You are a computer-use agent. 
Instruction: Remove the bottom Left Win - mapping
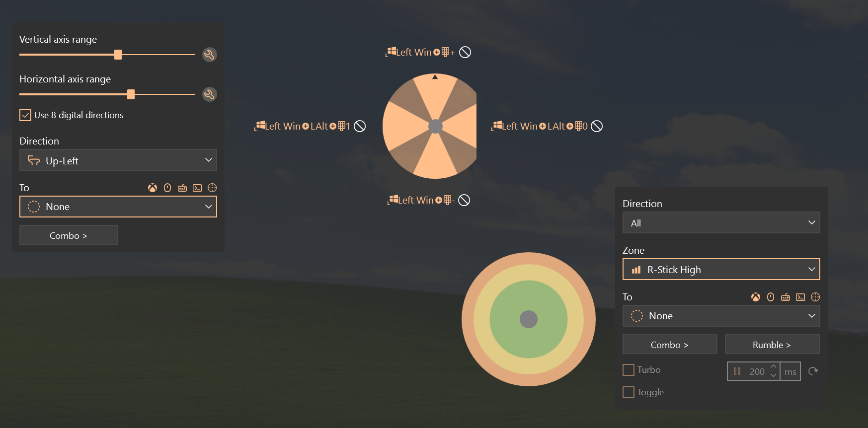(x=464, y=200)
